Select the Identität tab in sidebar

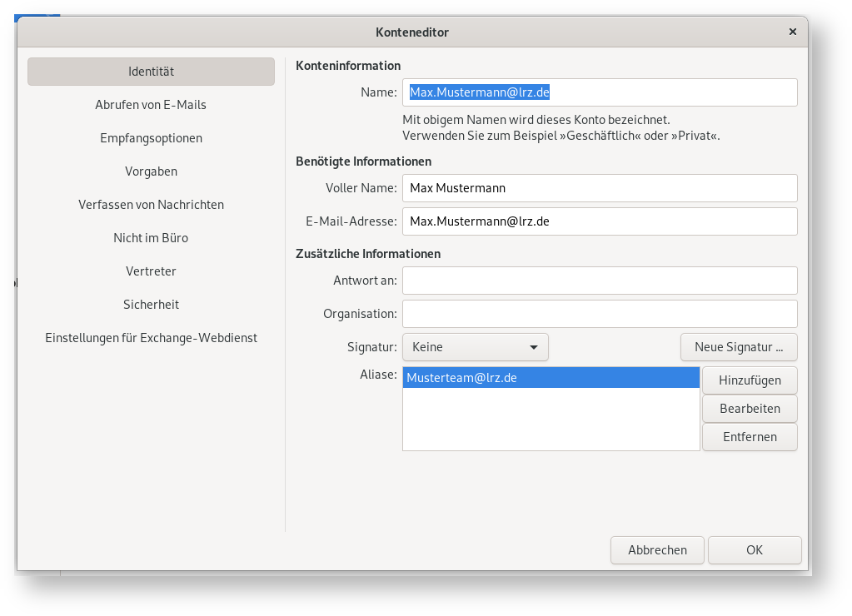pos(151,72)
